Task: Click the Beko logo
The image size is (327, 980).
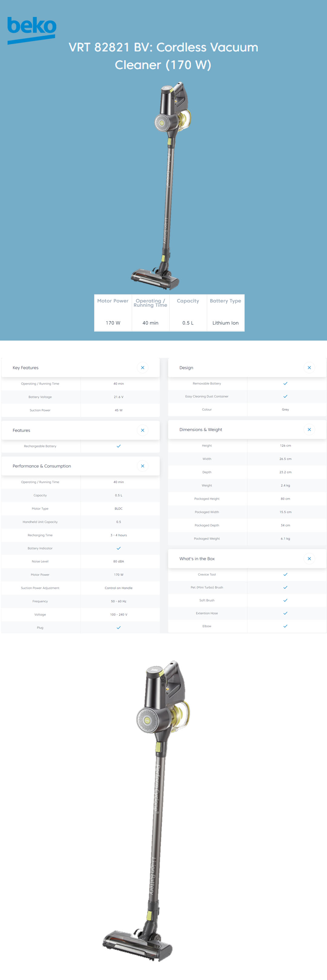Action: click(31, 30)
